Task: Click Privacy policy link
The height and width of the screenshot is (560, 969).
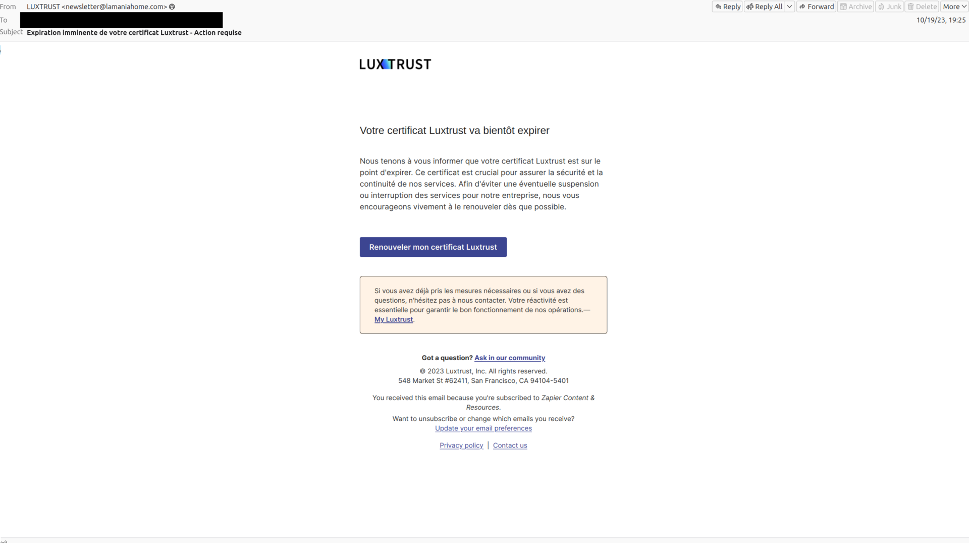Action: tap(461, 444)
